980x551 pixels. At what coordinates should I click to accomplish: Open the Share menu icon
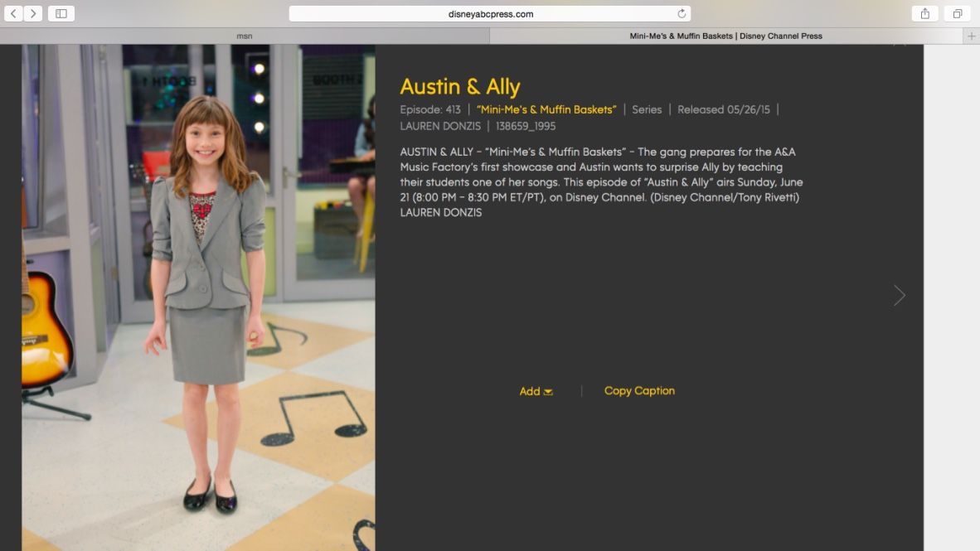pos(925,13)
